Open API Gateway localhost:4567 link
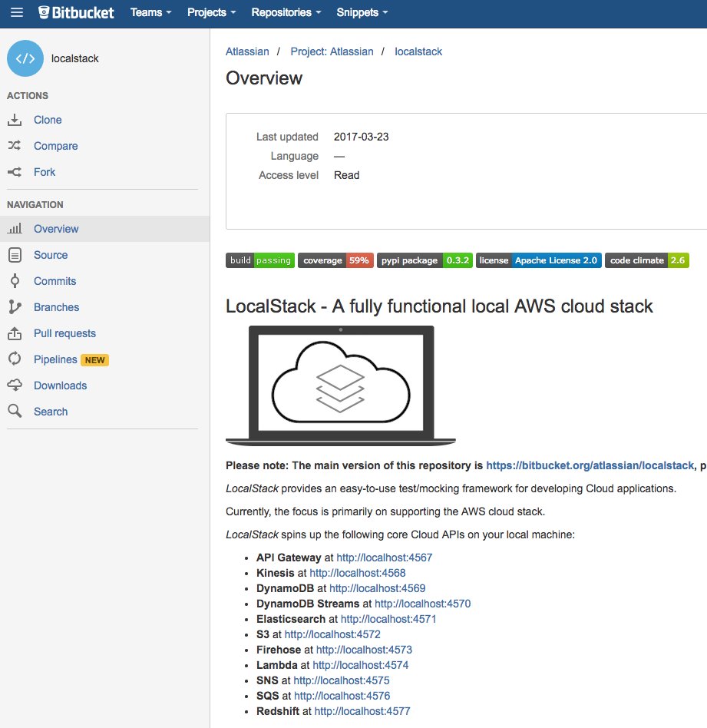 pos(385,558)
